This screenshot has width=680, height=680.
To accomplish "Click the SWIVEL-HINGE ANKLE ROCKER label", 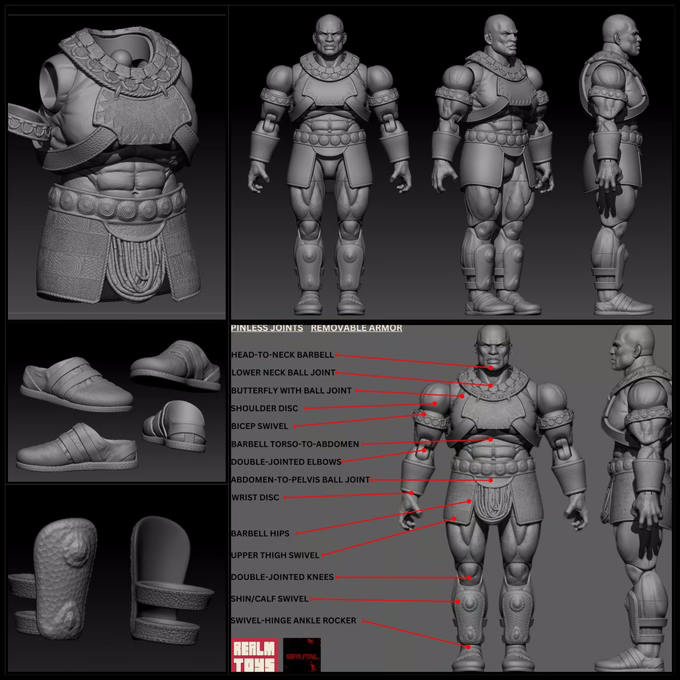I will tap(293, 621).
